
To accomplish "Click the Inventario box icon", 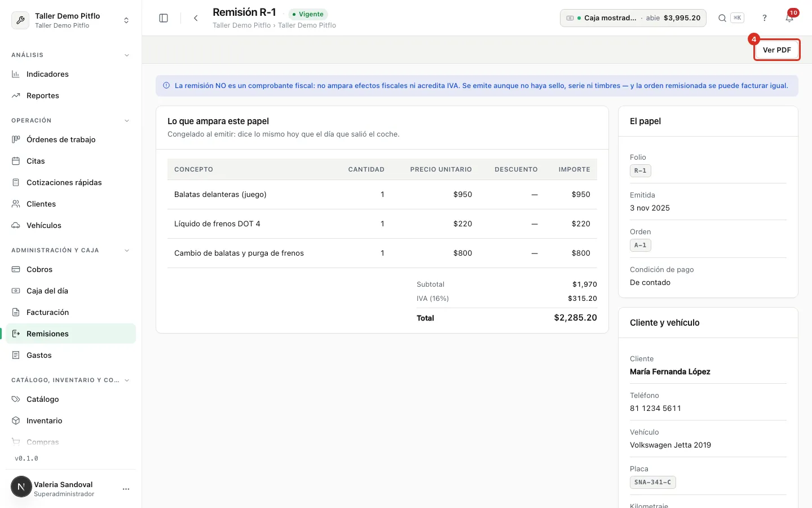I will tap(16, 421).
